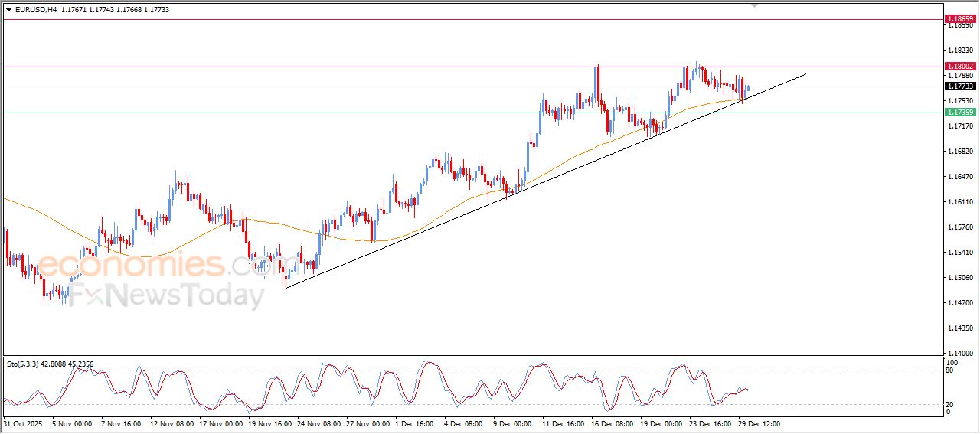Click the black 1.17733 current price tag
This screenshot has width=980, height=434.
click(960, 86)
